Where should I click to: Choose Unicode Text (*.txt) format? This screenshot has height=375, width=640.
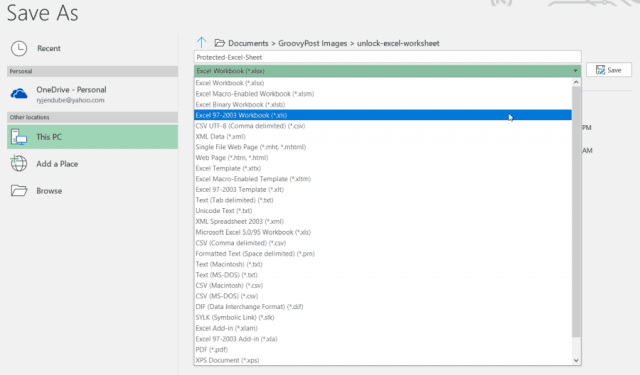pos(383,211)
